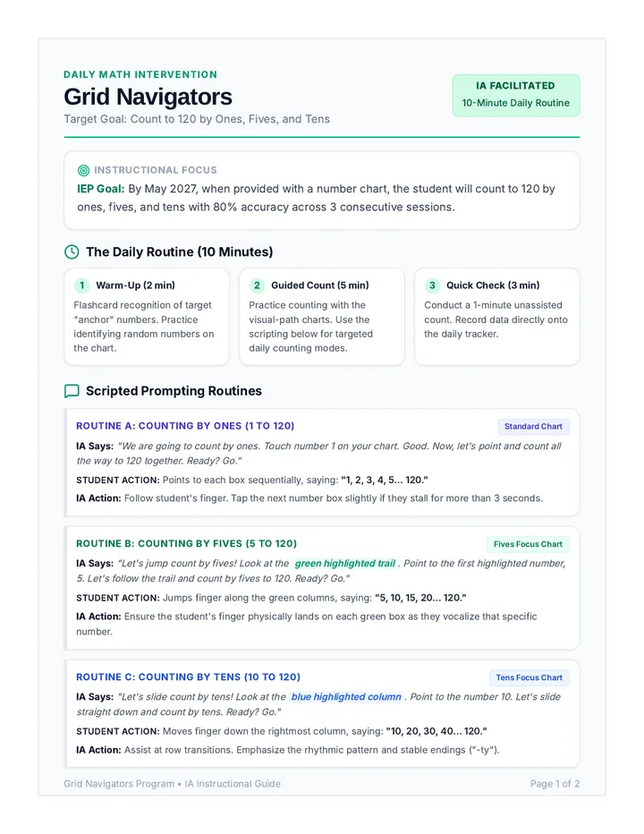Click IA Action label in Routine C
This screenshot has width=644, height=834.
99,750
